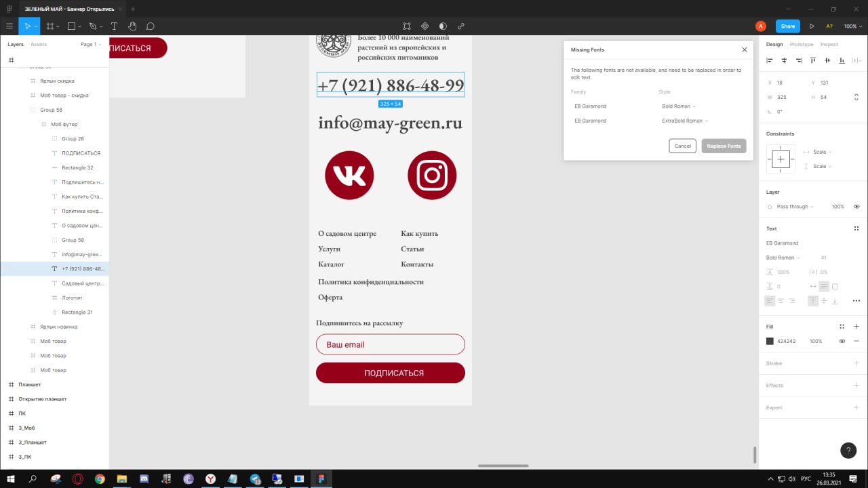
Task: Select the Frame tool
Action: [50, 26]
